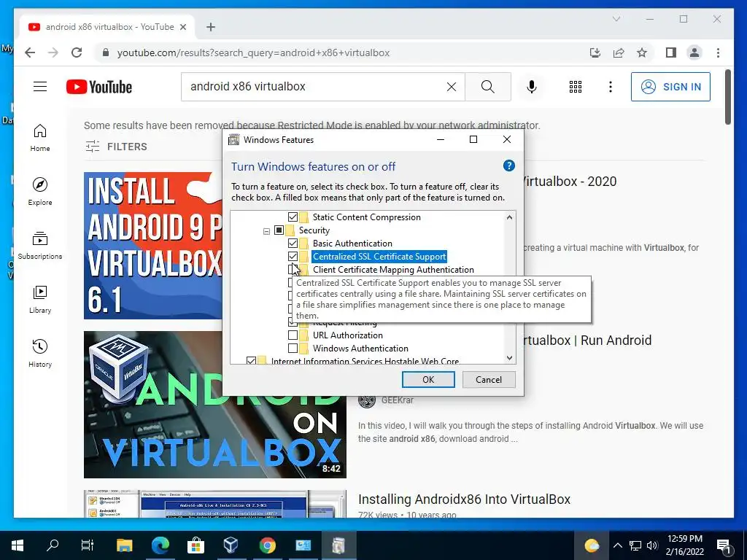Close the YouTube tab
Viewport: 747px width, 560px height.
click(183, 27)
